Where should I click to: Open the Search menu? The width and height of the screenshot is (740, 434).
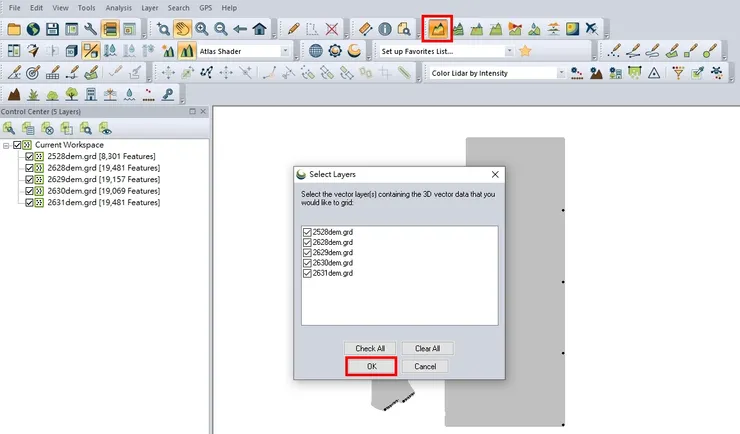click(x=178, y=8)
